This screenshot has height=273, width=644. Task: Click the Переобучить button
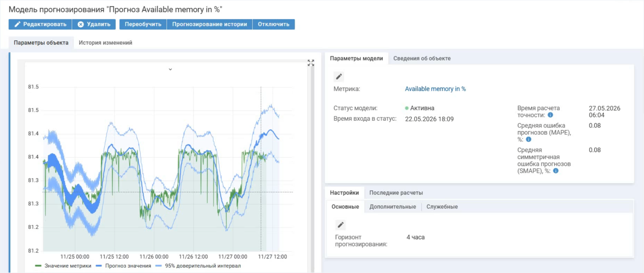143,24
